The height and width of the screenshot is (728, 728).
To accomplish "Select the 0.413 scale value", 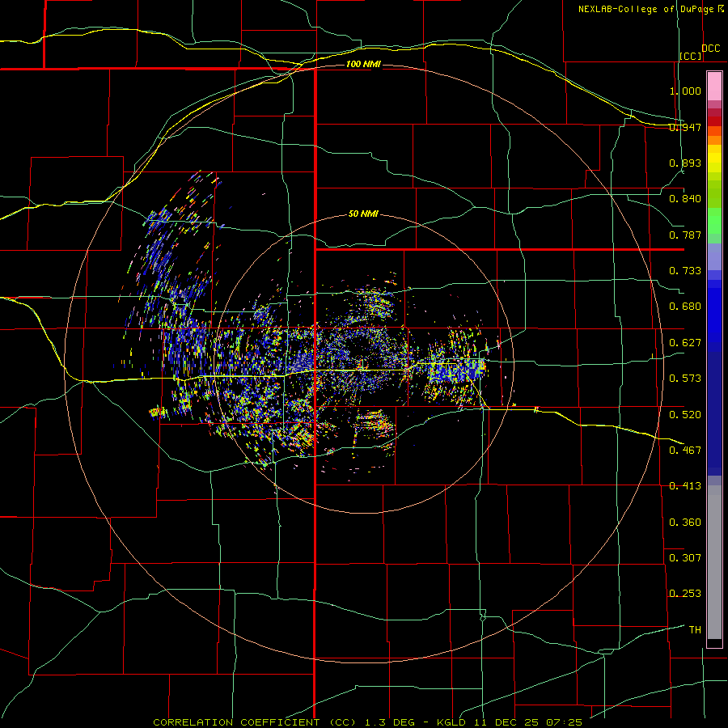I will point(685,486).
